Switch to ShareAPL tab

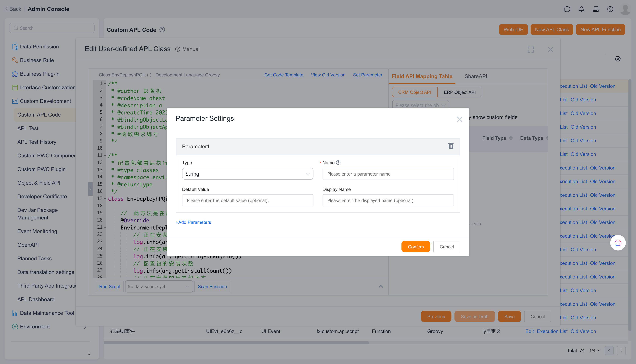coord(476,76)
